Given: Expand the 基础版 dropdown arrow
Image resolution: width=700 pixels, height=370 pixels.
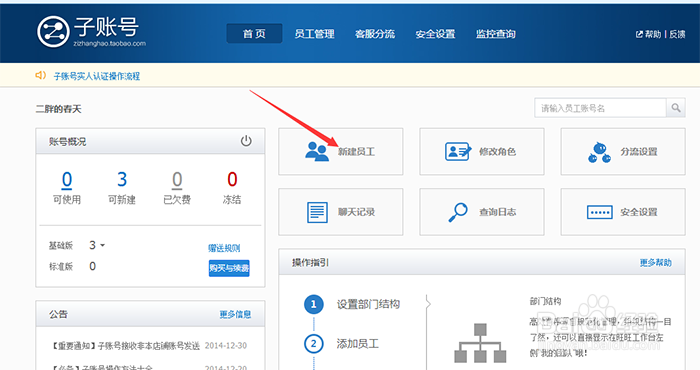Looking at the screenshot, I should 103,245.
